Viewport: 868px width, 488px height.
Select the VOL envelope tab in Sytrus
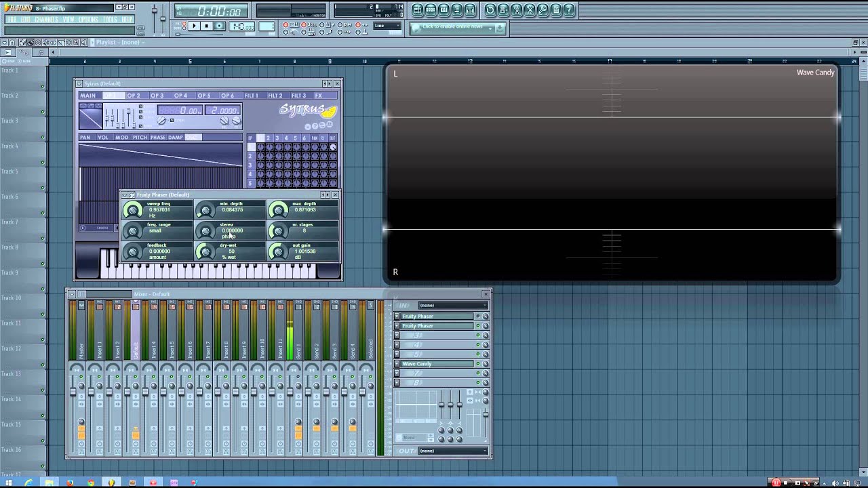coord(103,138)
